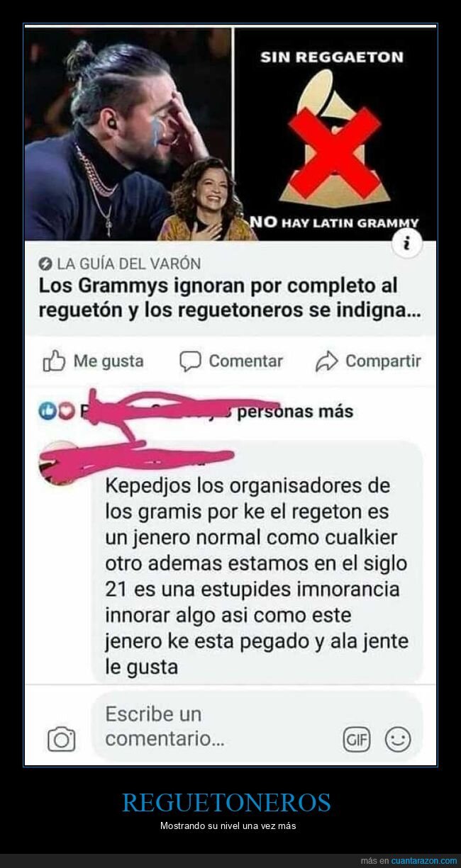
Task: Click the like reaction icon near the names
Action: 48,412
